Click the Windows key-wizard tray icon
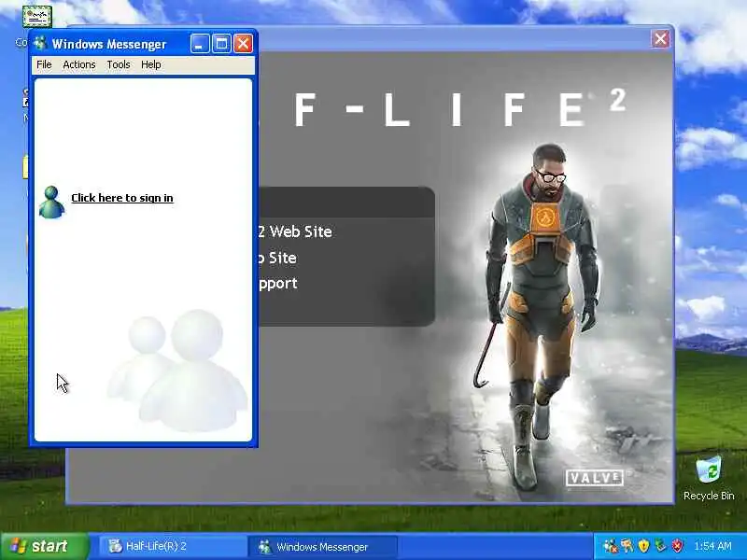The height and width of the screenshot is (560, 747). (627, 546)
